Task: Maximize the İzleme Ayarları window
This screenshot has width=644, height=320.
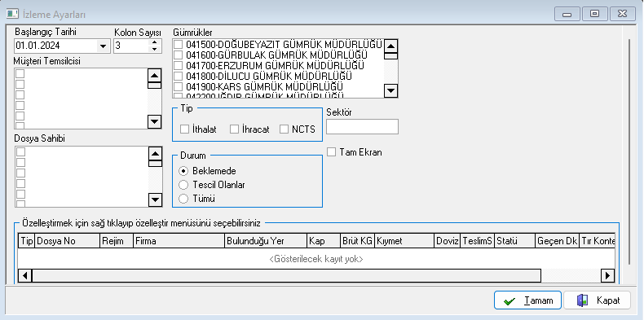Action: pyautogui.click(x=594, y=14)
